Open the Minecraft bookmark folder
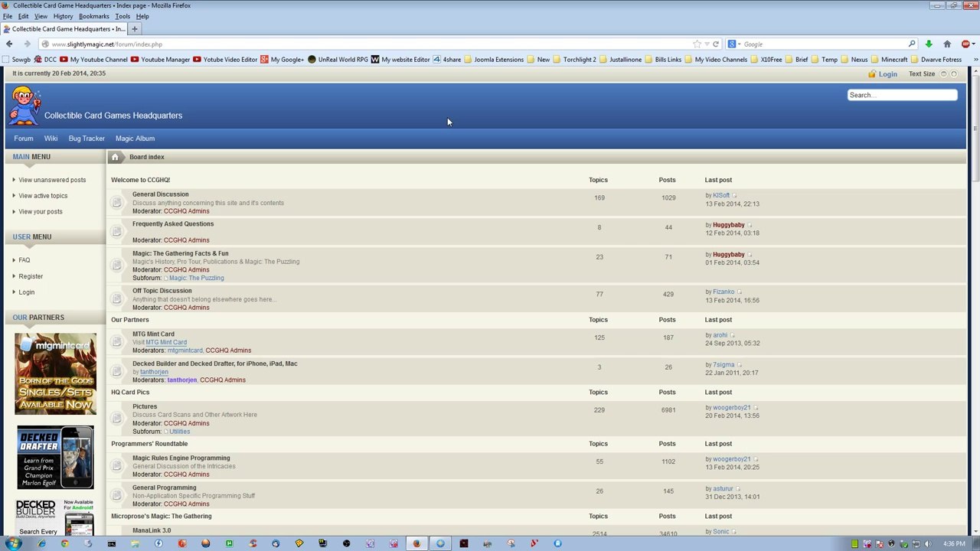The width and height of the screenshot is (980, 551). tap(889, 60)
